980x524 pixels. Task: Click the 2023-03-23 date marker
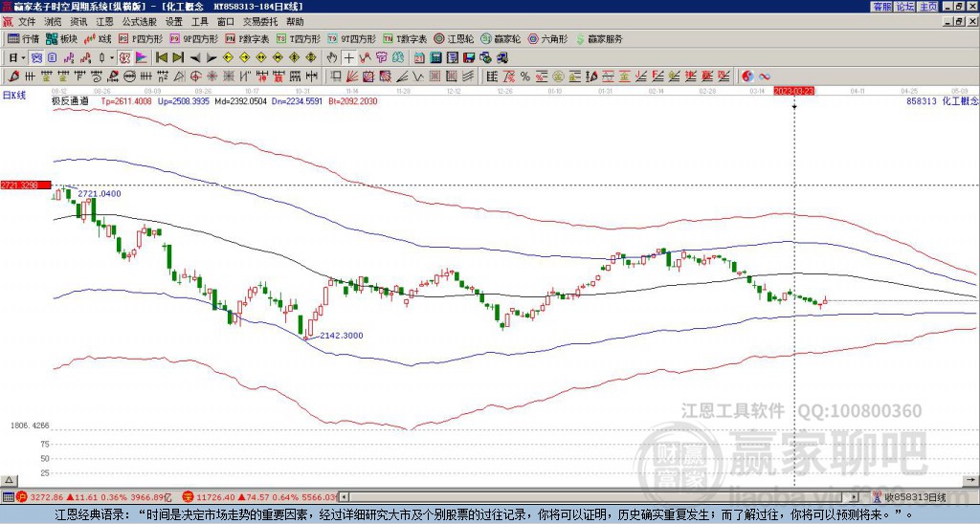(x=793, y=91)
